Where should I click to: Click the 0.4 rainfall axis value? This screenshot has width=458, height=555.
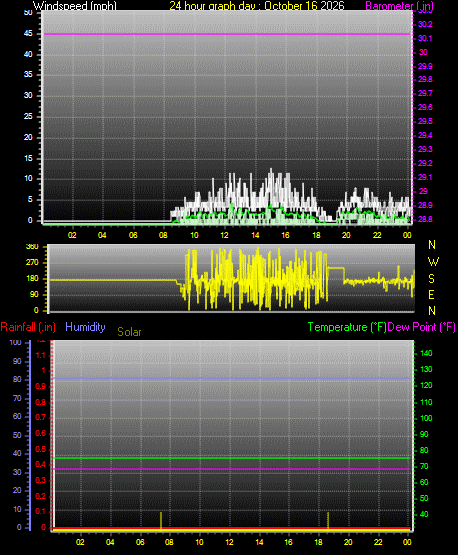pos(41,464)
